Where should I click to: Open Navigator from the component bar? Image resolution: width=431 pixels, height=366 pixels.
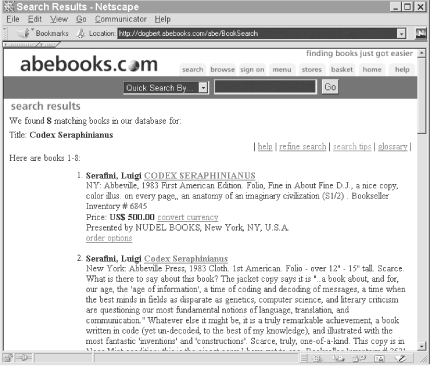[x=317, y=358]
